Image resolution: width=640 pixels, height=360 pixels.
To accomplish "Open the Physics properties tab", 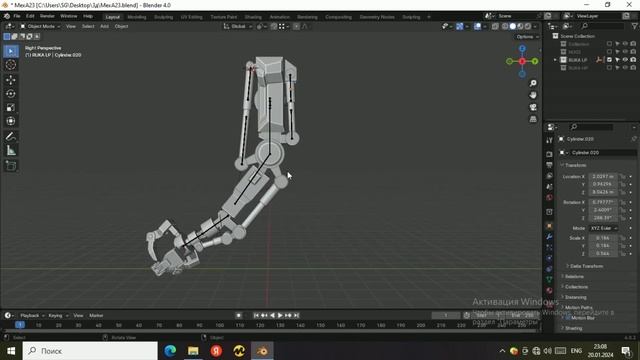I will coord(549,258).
